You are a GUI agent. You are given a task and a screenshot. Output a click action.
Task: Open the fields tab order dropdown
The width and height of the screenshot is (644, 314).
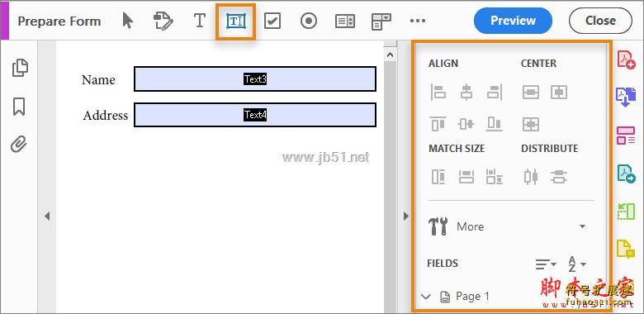(546, 264)
